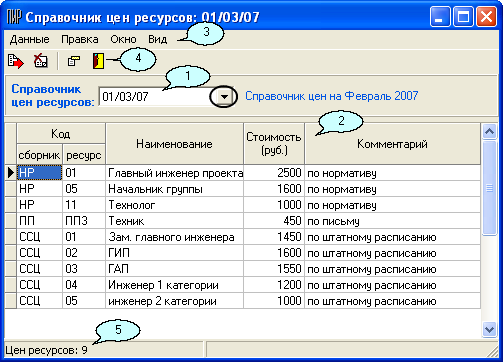Click into the 01/03/07 date field

(157, 97)
